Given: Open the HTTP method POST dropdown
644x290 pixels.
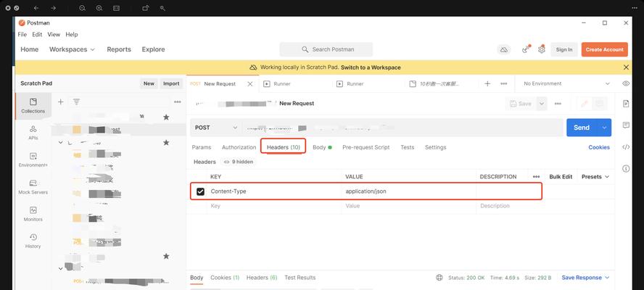Looking at the screenshot, I should (215, 128).
